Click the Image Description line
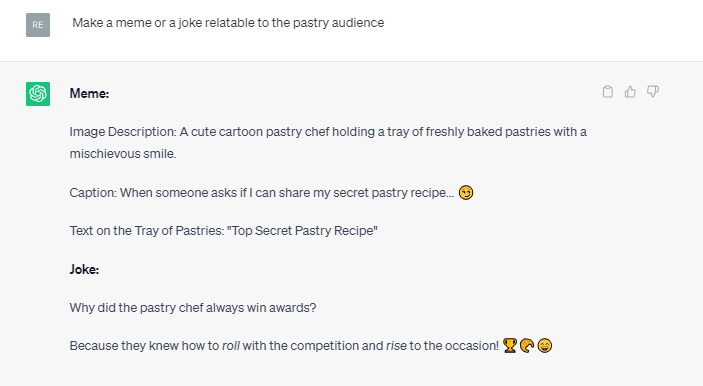This screenshot has width=703, height=386. tap(328, 143)
